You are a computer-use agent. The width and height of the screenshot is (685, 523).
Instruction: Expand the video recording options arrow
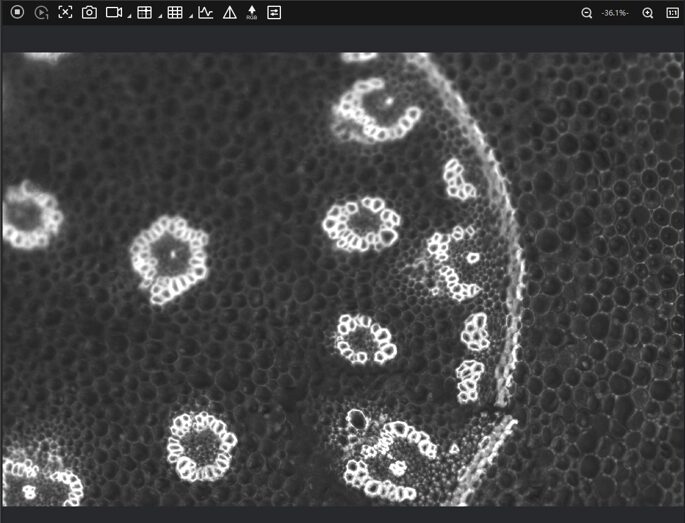click(x=129, y=17)
